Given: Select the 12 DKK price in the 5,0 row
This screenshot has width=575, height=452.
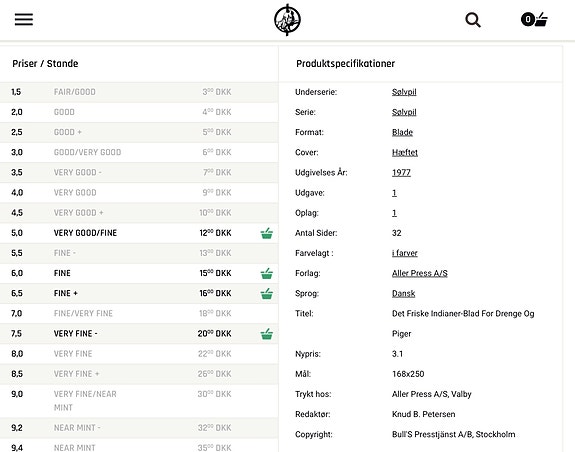Looking at the screenshot, I should (x=215, y=233).
